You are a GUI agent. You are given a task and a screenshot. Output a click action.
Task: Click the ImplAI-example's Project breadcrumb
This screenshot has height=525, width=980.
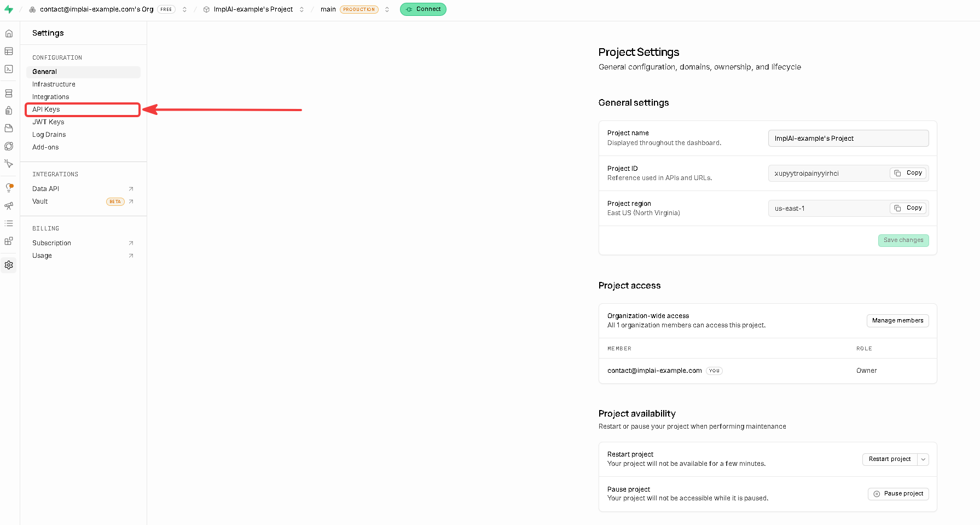(253, 9)
